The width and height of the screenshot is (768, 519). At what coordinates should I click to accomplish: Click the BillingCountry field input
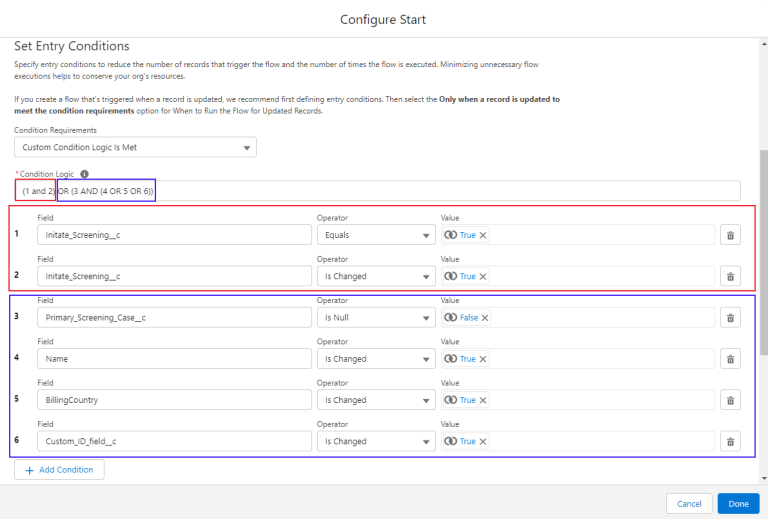174,400
